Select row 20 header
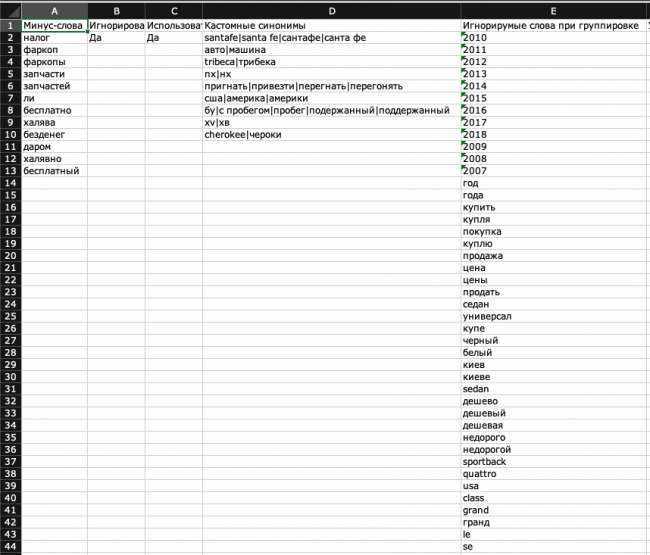The width and height of the screenshot is (650, 555). pyautogui.click(x=9, y=255)
